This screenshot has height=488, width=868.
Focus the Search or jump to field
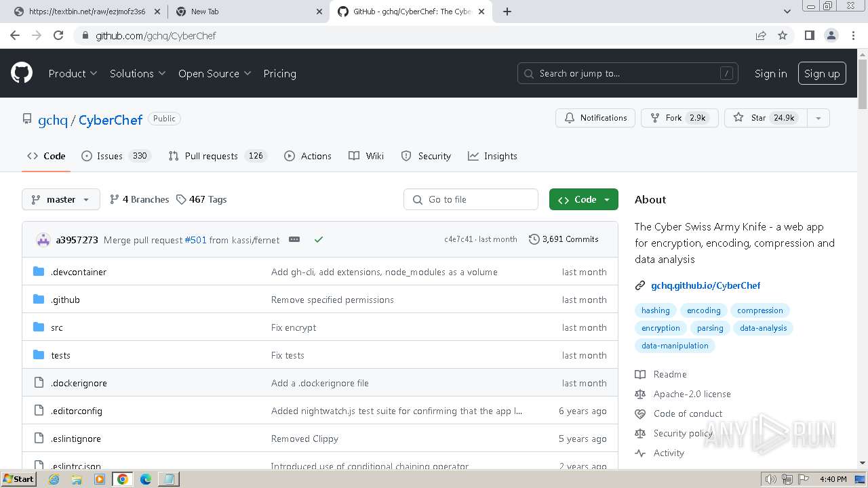click(629, 73)
